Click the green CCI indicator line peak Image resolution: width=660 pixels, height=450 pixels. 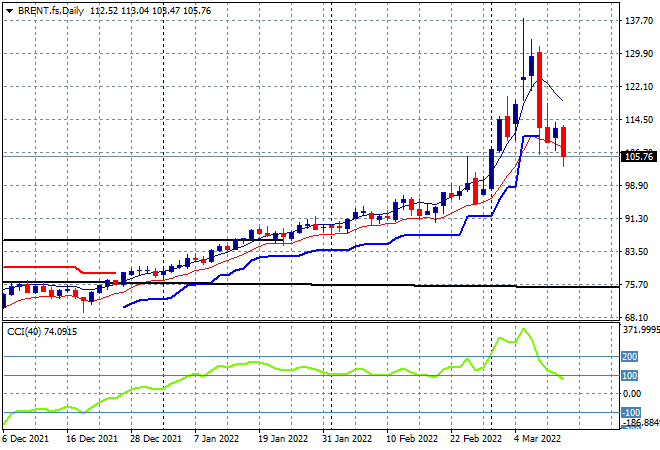point(524,329)
